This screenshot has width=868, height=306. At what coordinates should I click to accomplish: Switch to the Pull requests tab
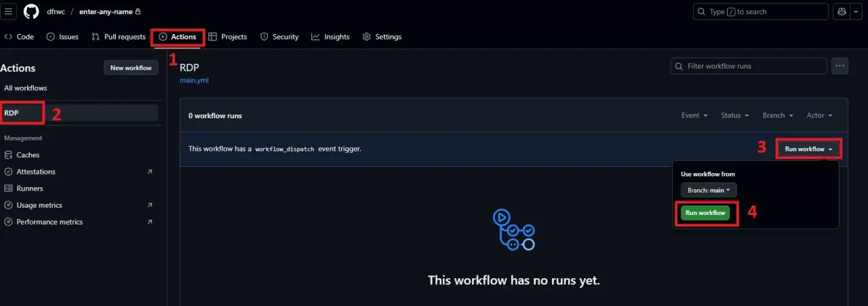(119, 37)
